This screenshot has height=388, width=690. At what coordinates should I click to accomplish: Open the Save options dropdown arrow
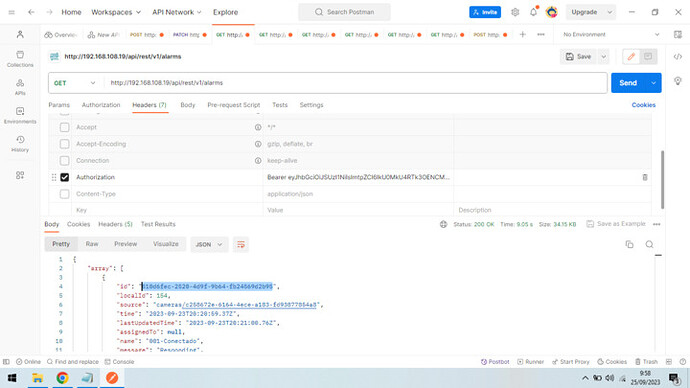click(603, 56)
